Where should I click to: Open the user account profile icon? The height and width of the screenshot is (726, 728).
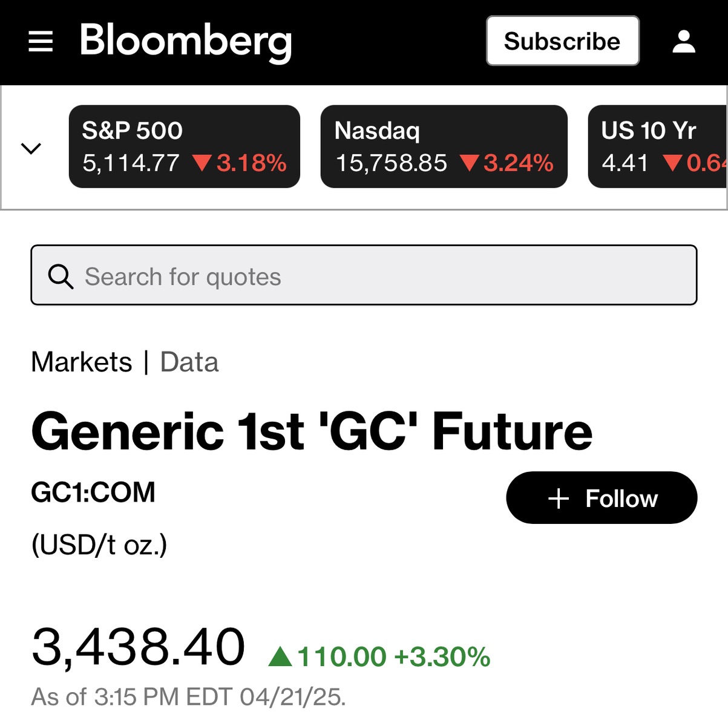[x=684, y=41]
